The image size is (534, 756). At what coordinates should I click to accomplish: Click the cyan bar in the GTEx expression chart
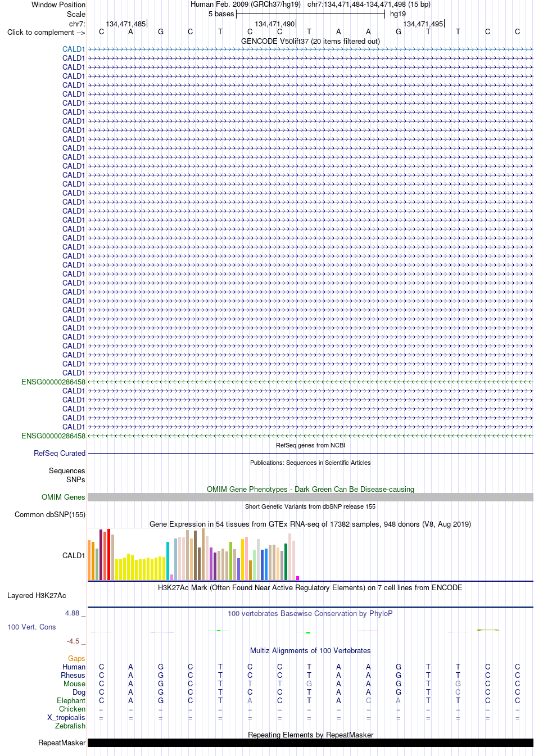168,561
